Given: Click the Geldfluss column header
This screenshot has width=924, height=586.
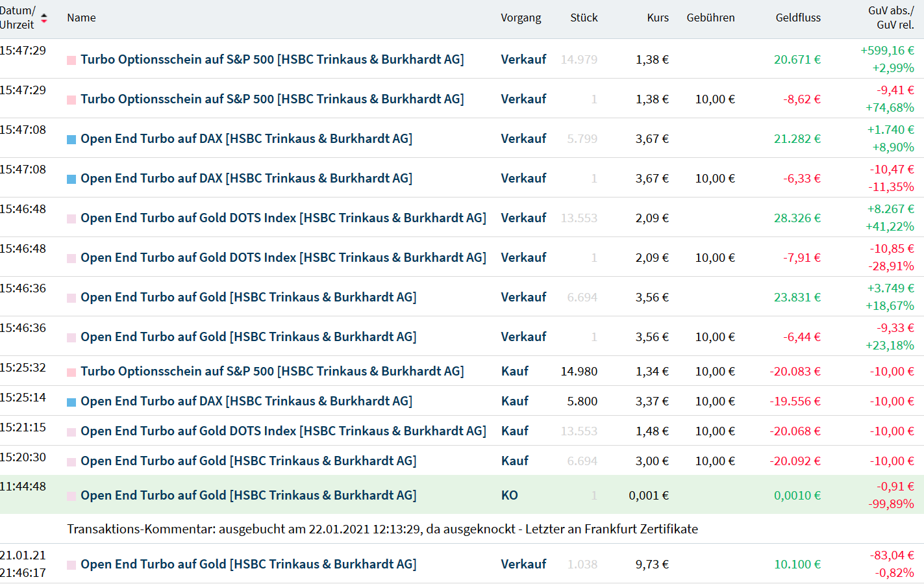Looking at the screenshot, I should [x=797, y=18].
